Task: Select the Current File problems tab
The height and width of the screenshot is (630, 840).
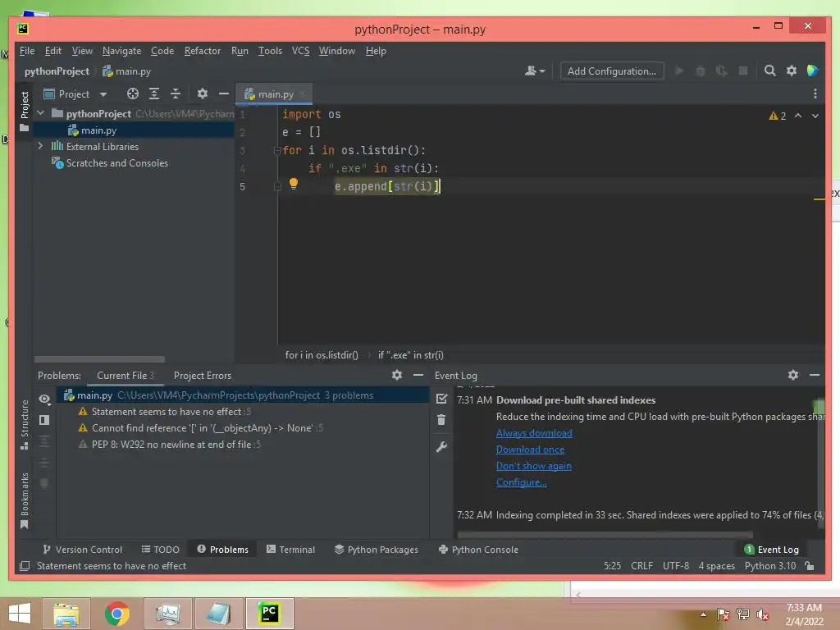Action: coord(126,376)
